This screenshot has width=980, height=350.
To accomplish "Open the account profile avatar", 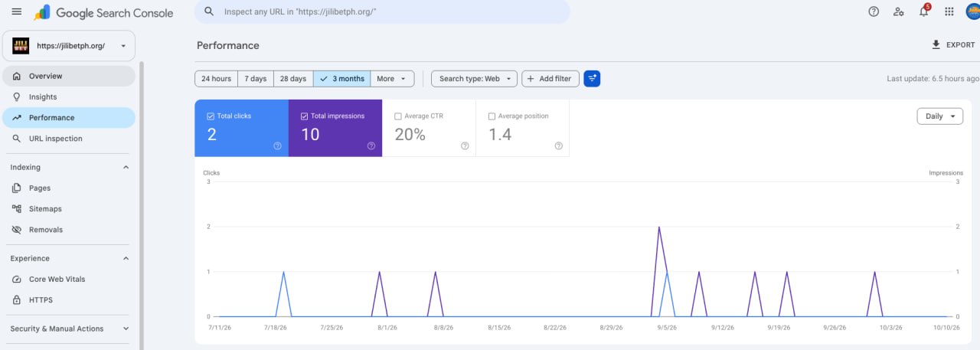I will coord(972,11).
